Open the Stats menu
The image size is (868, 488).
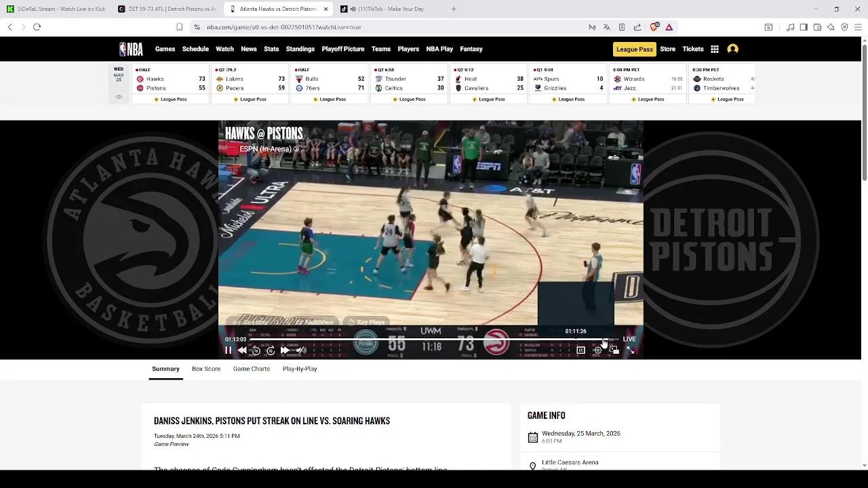271,49
